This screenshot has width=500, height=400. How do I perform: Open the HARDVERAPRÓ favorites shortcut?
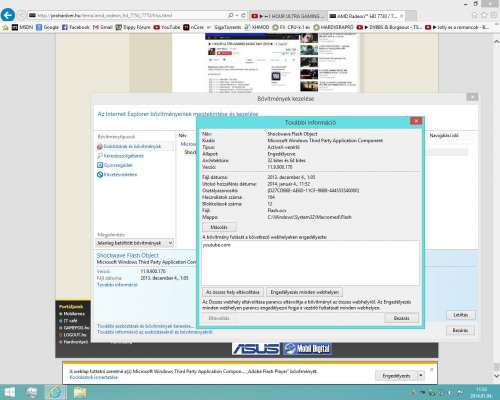[333, 27]
